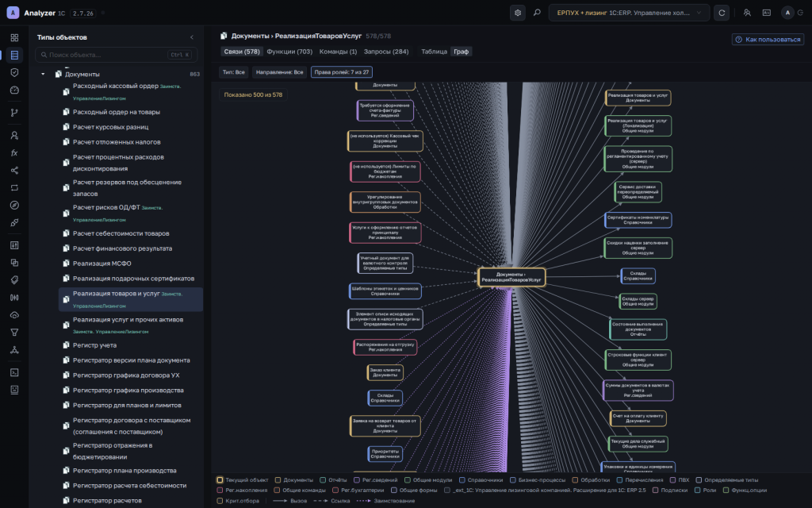The image size is (812, 508).
Task: Open the speedometer gauge icon in the sidebar
Action: 14,90
